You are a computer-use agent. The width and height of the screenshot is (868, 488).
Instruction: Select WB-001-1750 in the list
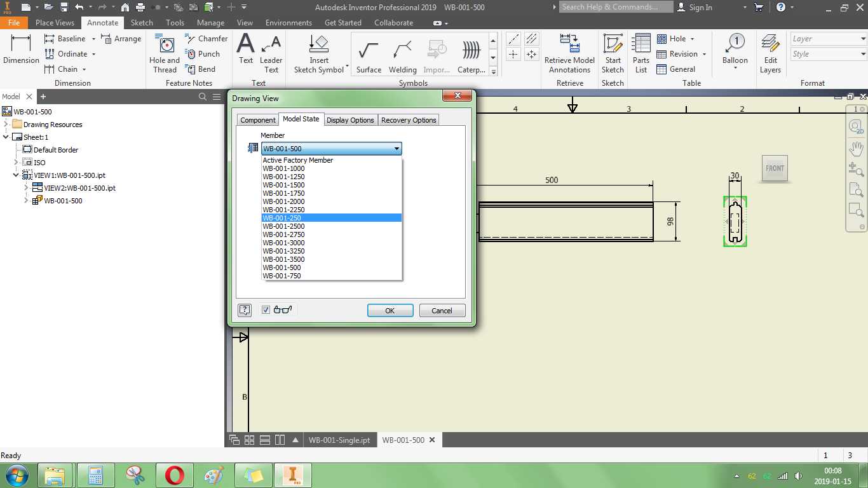332,193
